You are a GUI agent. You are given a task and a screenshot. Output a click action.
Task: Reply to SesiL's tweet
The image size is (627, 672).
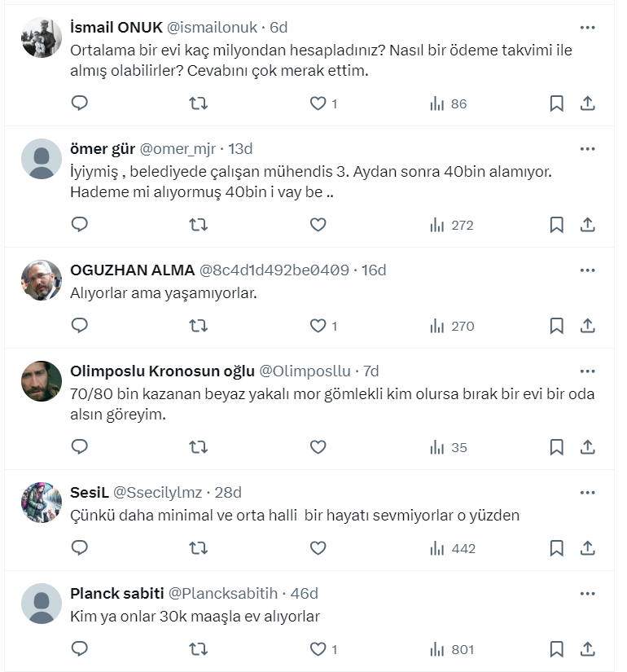click(x=79, y=549)
